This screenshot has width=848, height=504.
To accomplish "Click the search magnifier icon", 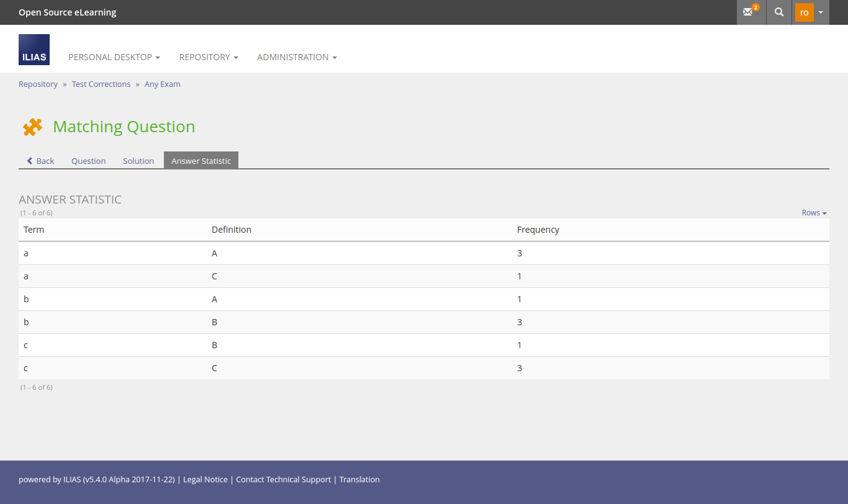I will click(x=779, y=12).
